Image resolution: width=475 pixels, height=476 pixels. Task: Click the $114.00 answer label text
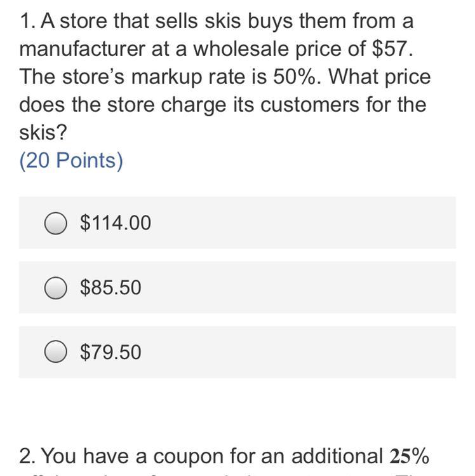tap(116, 222)
